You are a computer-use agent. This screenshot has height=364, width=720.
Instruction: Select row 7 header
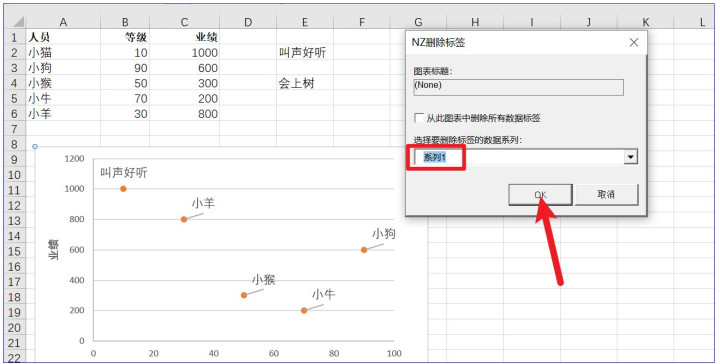coord(14,129)
